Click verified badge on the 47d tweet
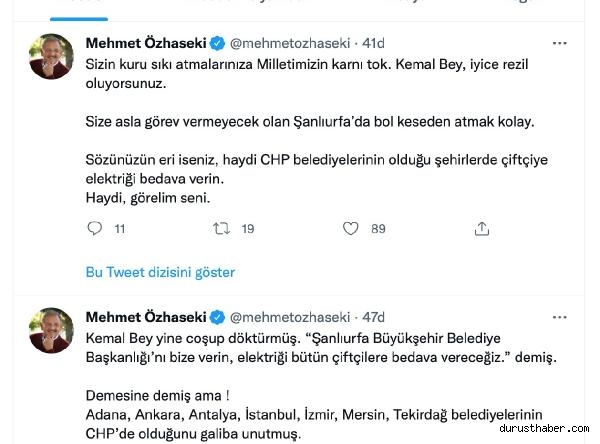The height and width of the screenshot is (444, 600). [215, 315]
